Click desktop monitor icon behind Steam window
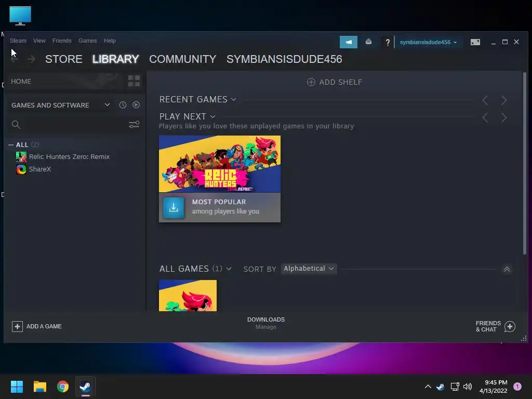Viewport: 532px width, 399px height. 20,16
